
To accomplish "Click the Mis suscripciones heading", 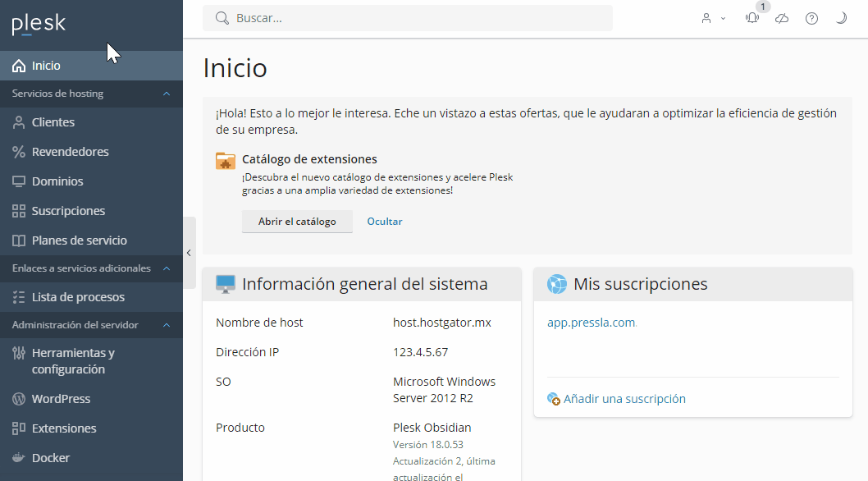I will pyautogui.click(x=641, y=284).
